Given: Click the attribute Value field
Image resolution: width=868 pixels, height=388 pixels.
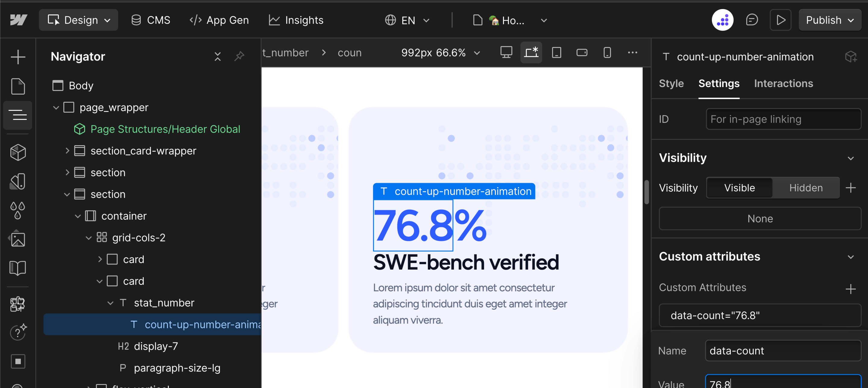Looking at the screenshot, I should pyautogui.click(x=783, y=381).
